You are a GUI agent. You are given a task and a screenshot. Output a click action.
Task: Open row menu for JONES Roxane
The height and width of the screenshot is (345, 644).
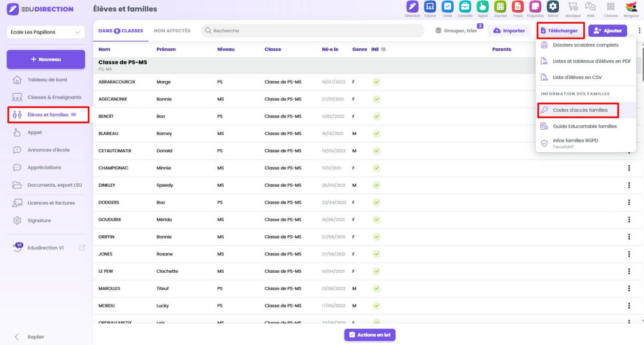629,254
